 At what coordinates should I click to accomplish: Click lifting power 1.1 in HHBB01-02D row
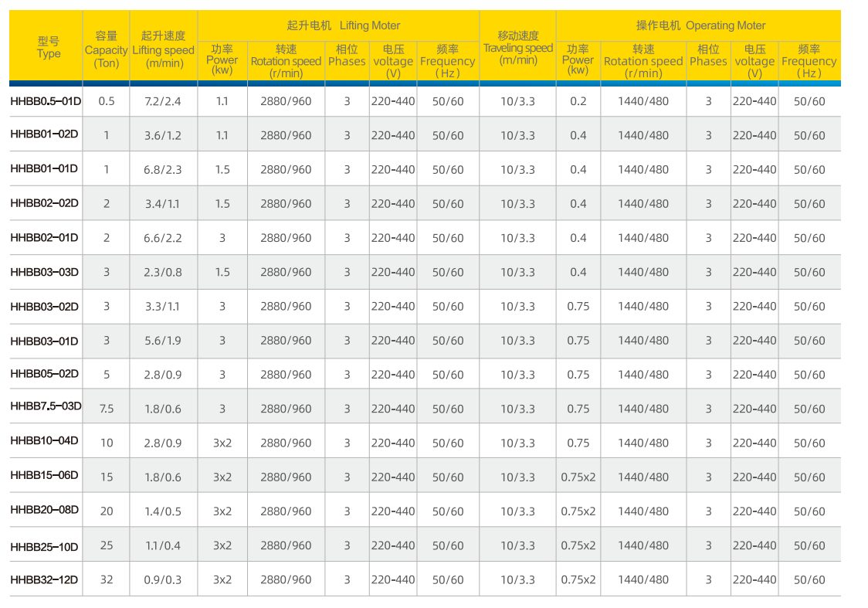click(222, 136)
